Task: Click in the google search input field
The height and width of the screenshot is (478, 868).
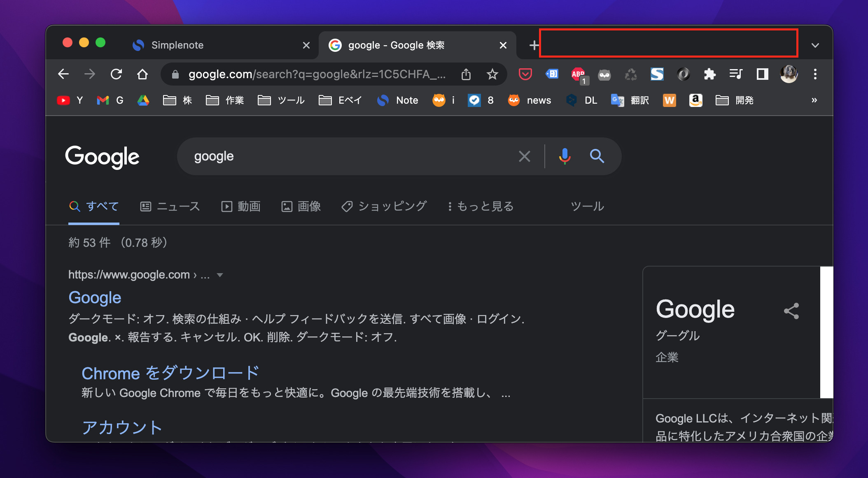Action: pyautogui.click(x=350, y=156)
